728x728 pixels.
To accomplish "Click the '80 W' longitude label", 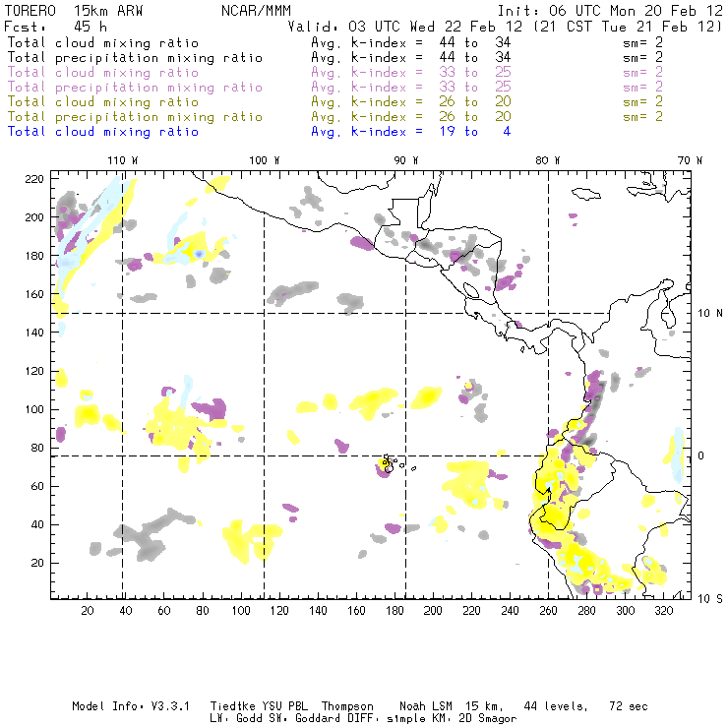I will pyautogui.click(x=548, y=160).
